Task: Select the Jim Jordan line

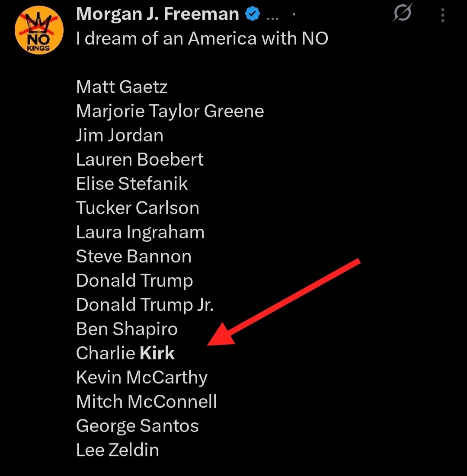Action: coord(120,135)
